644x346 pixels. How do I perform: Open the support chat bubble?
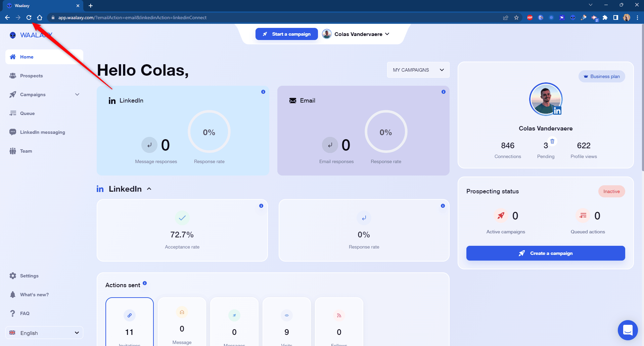(x=628, y=330)
